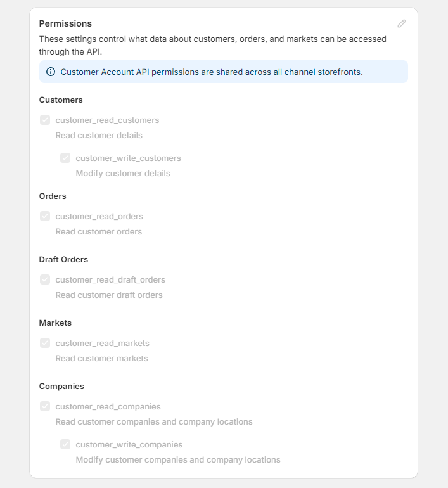This screenshot has height=488, width=448.
Task: Click the "Modify customer details" description
Action: click(x=123, y=173)
